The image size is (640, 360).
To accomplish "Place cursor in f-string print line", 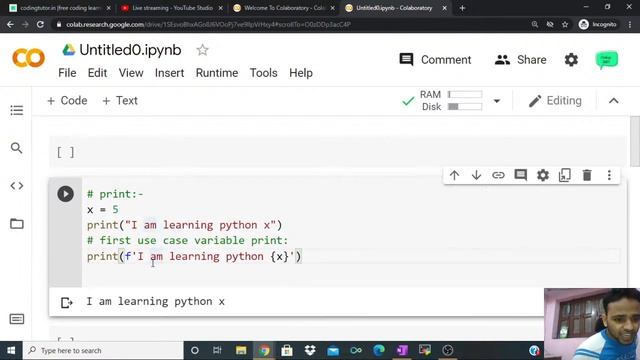I will click(194, 256).
